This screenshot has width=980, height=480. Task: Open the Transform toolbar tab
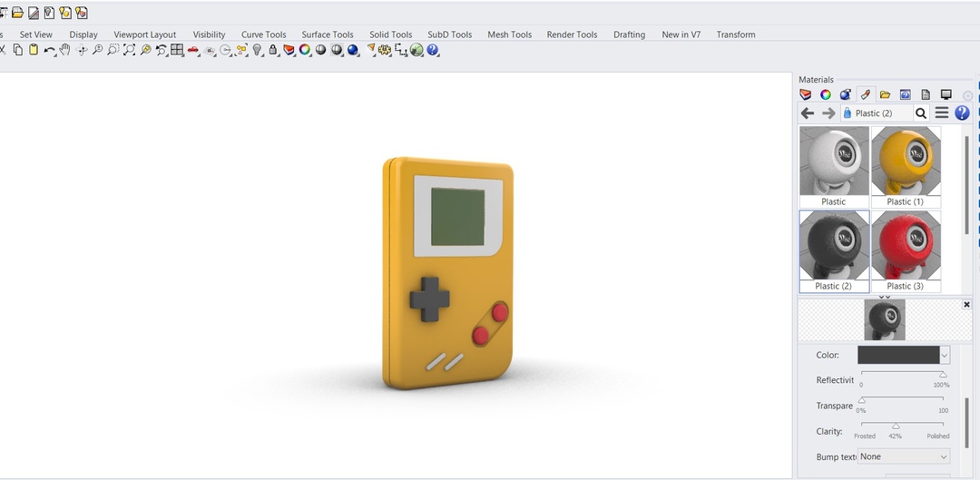pos(736,34)
